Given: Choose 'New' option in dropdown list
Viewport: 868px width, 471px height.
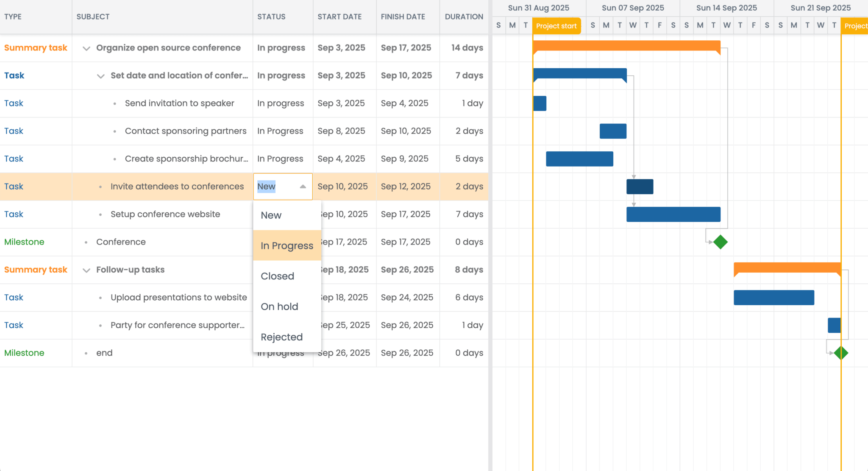Looking at the screenshot, I should [x=271, y=215].
